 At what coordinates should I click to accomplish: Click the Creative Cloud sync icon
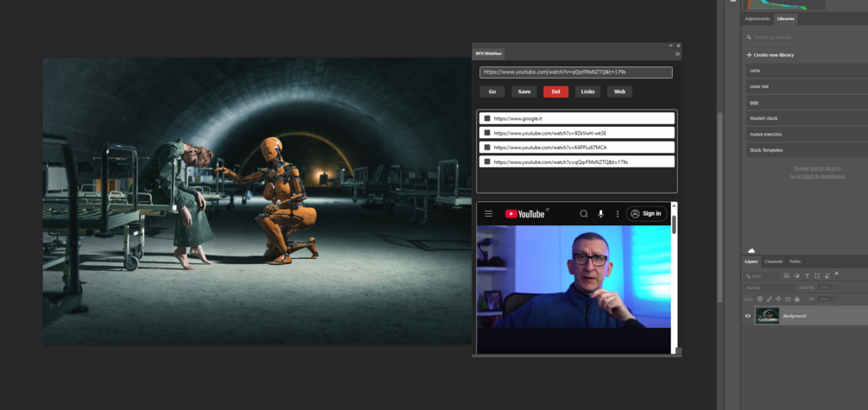751,250
